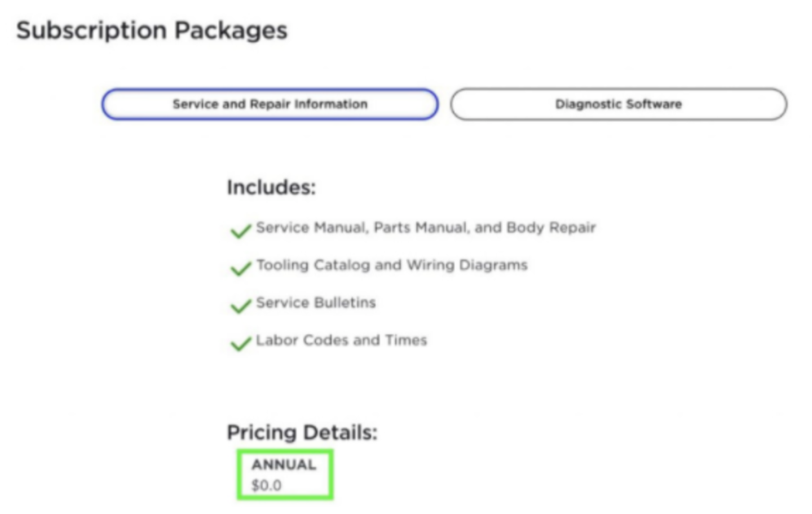Click the $0.0 annual price value
Viewport: 812px width, 514px height.
(266, 485)
